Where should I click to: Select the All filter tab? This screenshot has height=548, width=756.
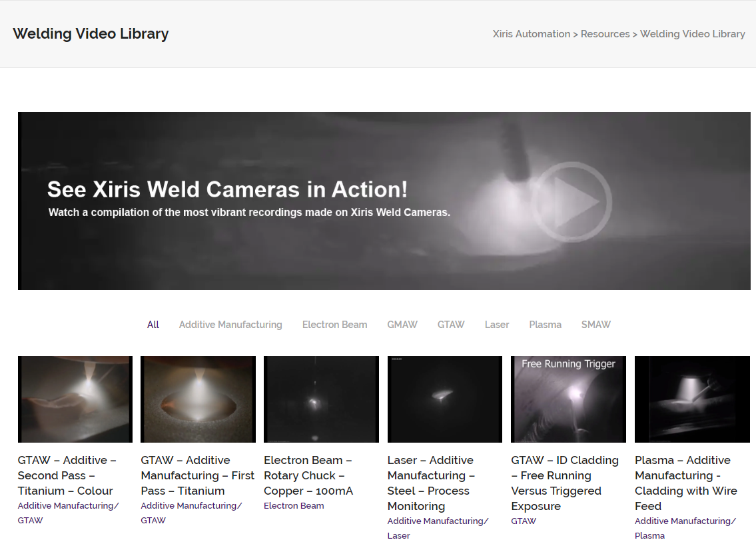click(x=153, y=325)
